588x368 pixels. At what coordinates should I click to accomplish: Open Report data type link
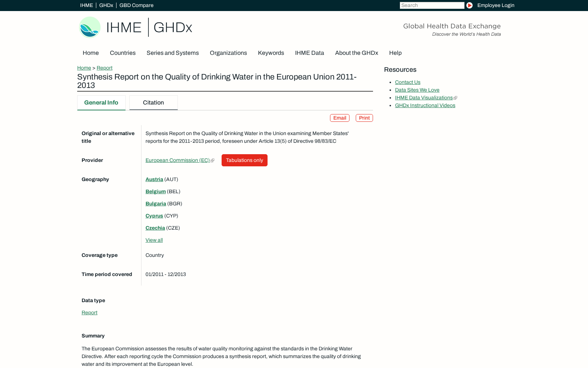(89, 312)
